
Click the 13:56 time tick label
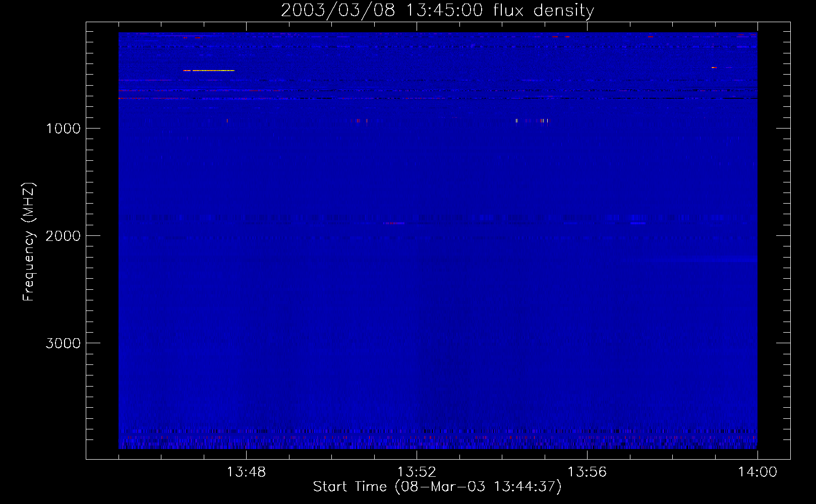[587, 472]
